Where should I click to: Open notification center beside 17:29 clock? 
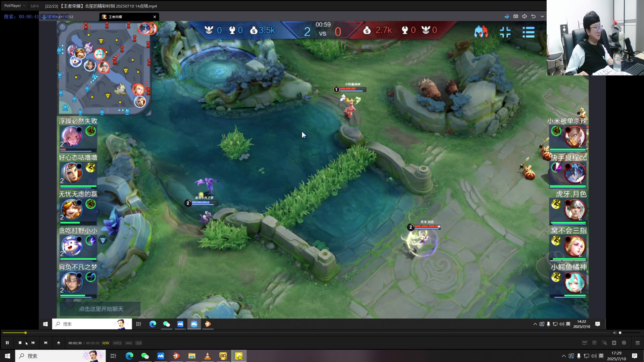pos(634,356)
